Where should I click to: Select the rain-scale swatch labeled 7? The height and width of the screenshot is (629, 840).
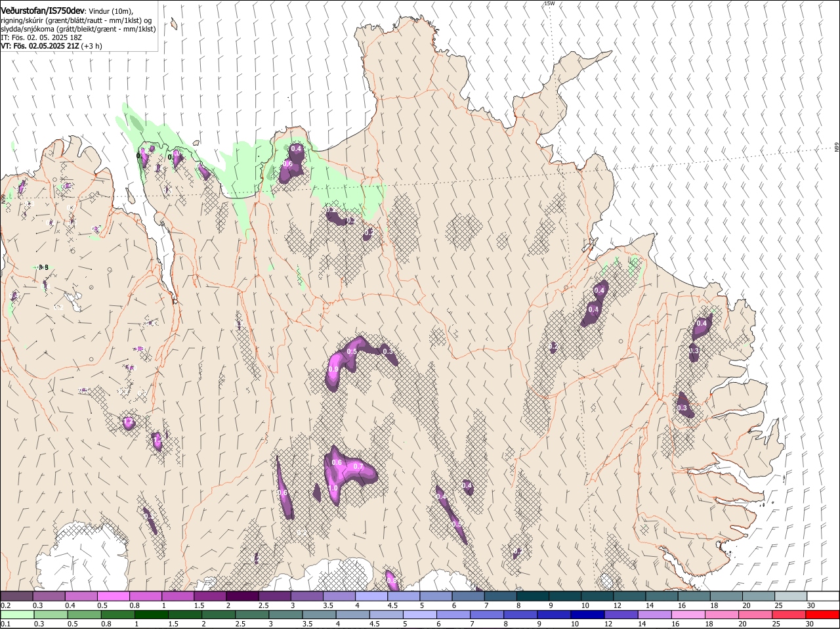(488, 615)
